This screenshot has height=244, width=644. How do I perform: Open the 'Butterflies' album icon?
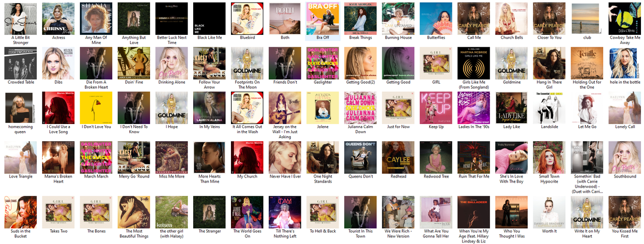coord(436,19)
